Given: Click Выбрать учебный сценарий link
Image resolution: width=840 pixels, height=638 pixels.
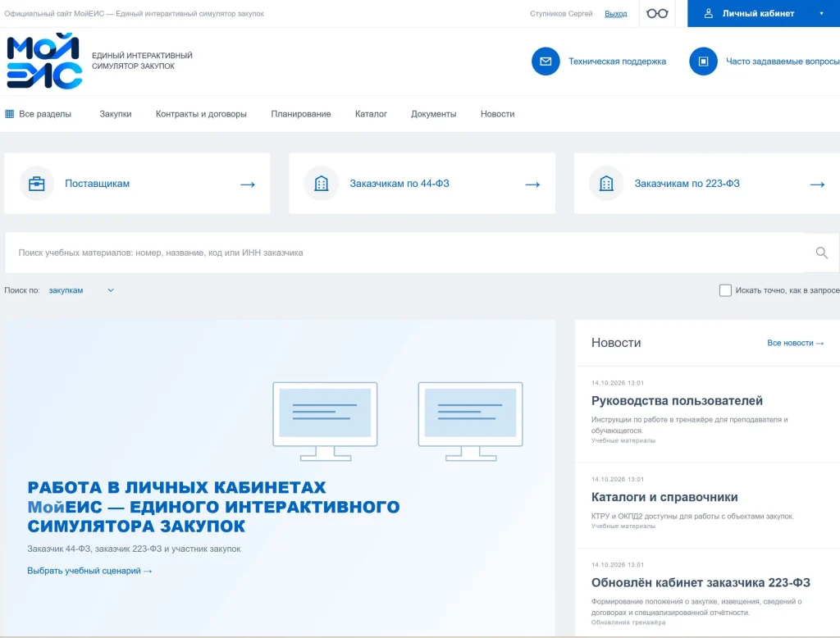Looking at the screenshot, I should [x=89, y=571].
